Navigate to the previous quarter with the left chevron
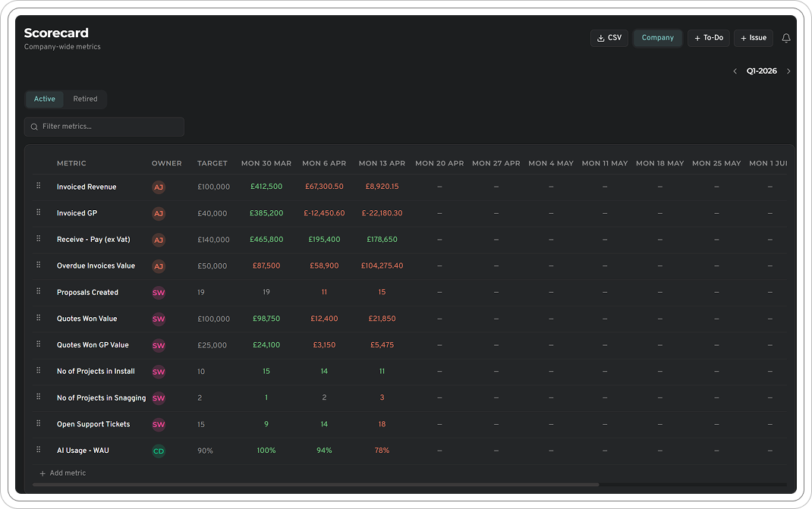 coord(735,71)
